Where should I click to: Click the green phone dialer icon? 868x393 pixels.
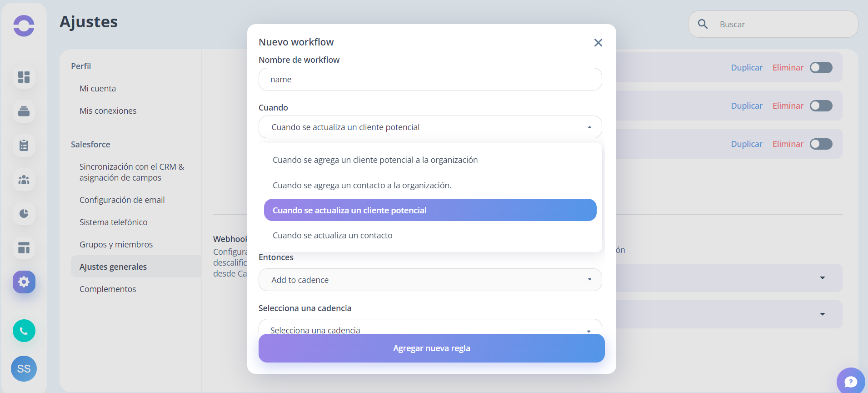point(24,331)
